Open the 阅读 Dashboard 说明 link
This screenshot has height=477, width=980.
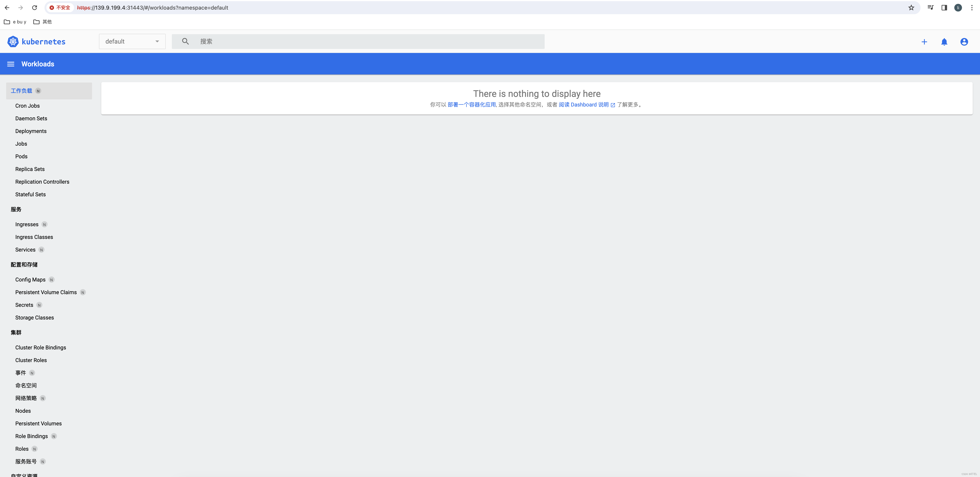pyautogui.click(x=583, y=105)
